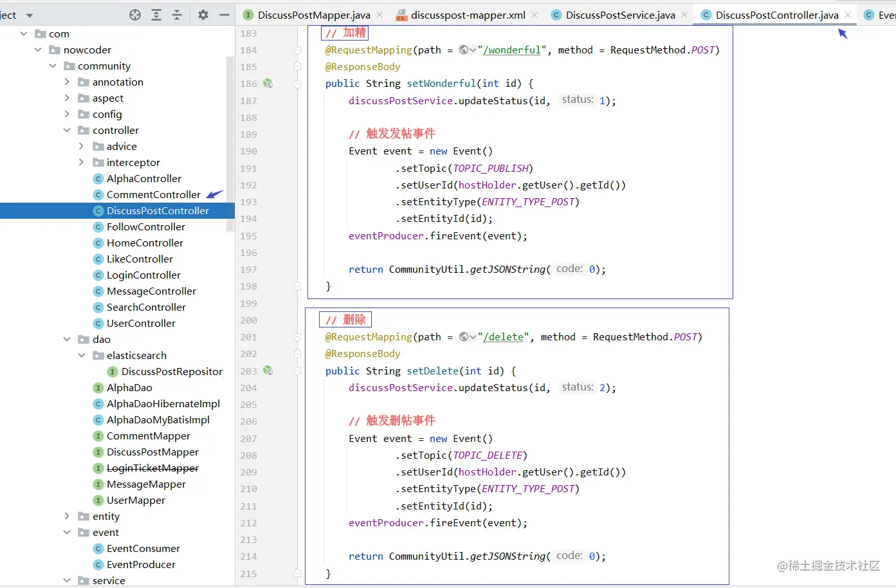Close the DiscussPostMapper.java tab

click(x=379, y=15)
